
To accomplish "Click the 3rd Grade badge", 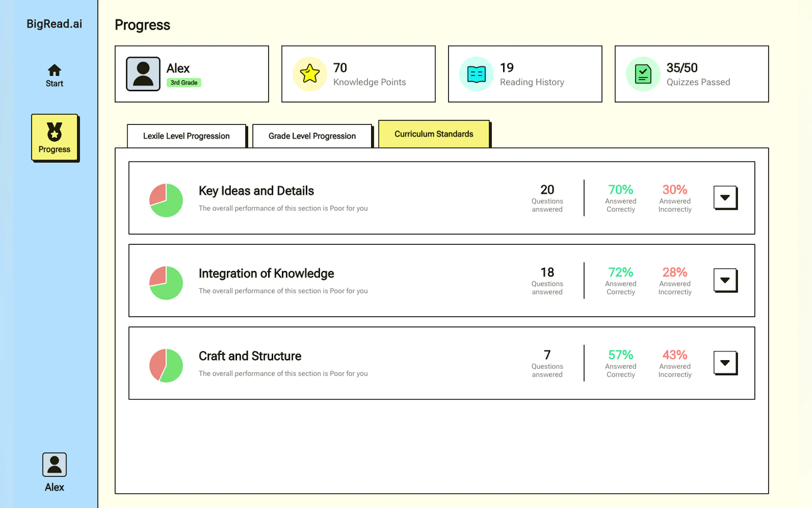I will (x=183, y=83).
